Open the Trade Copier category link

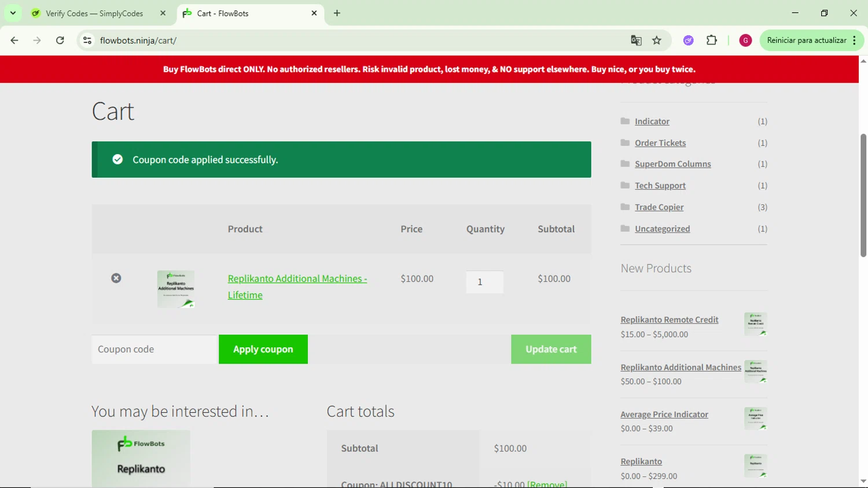click(x=659, y=207)
